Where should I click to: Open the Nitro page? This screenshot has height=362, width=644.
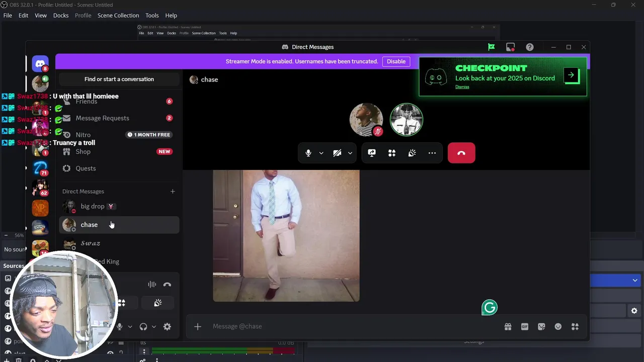point(119,135)
